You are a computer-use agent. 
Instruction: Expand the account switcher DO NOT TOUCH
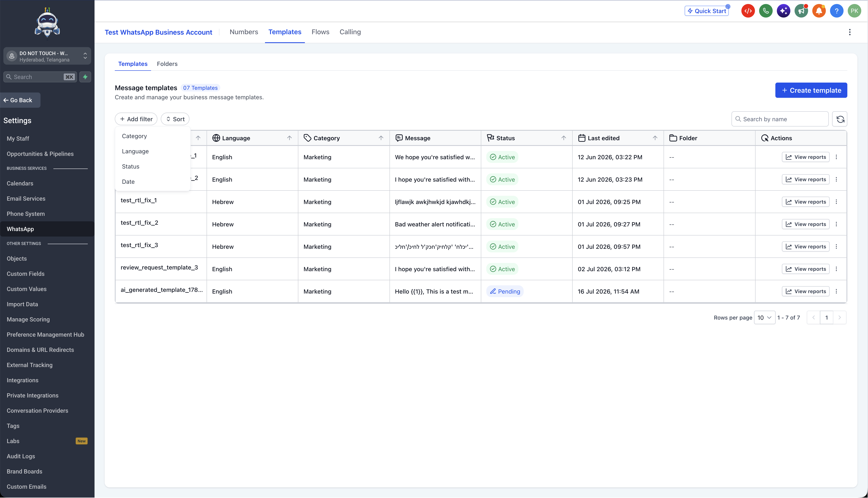(47, 56)
